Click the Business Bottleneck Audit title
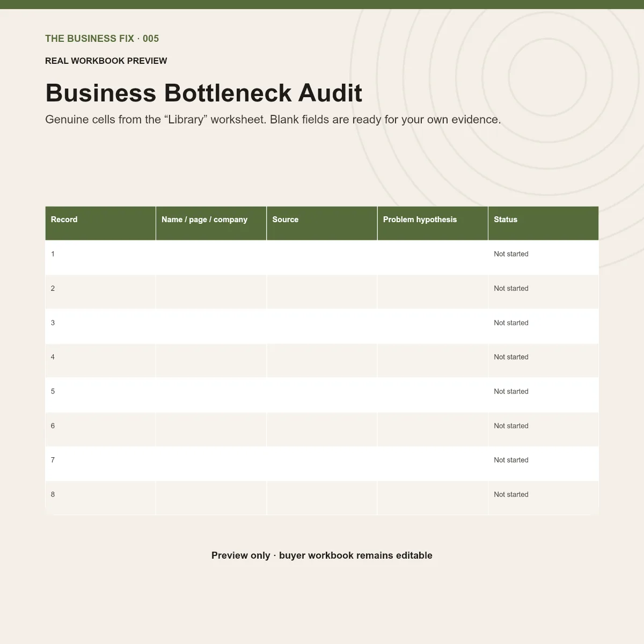 (204, 93)
